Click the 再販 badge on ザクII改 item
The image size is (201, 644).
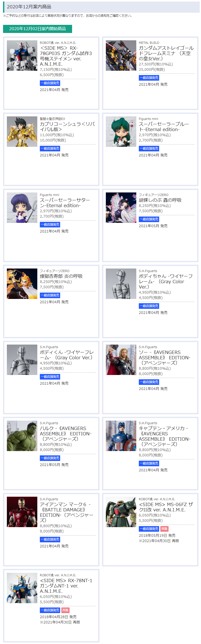tap(164, 529)
